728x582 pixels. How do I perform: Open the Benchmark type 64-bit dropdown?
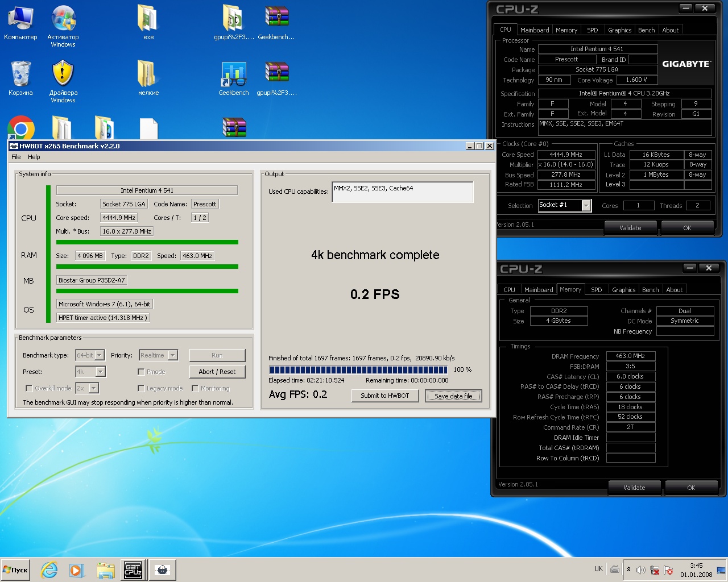point(100,355)
